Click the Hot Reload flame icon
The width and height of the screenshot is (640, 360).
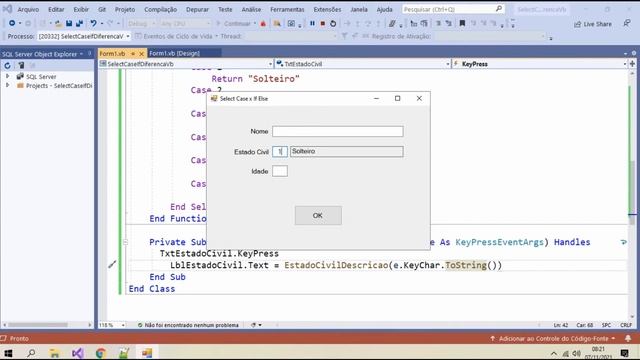pos(263,24)
